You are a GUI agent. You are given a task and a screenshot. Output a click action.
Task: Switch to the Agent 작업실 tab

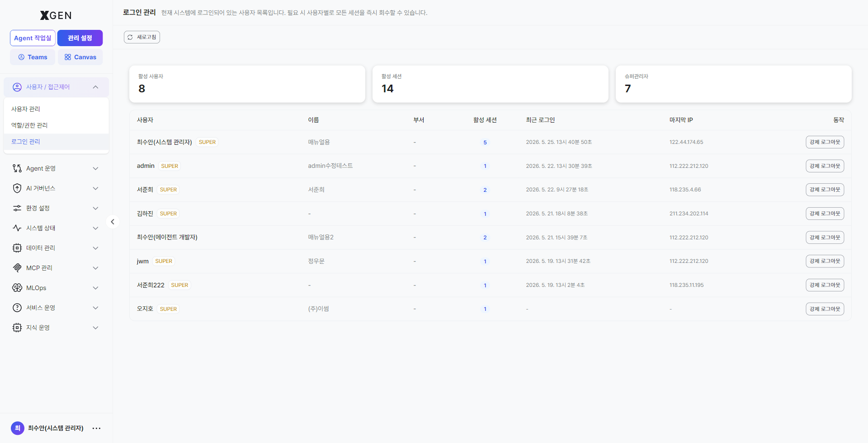[x=33, y=38]
